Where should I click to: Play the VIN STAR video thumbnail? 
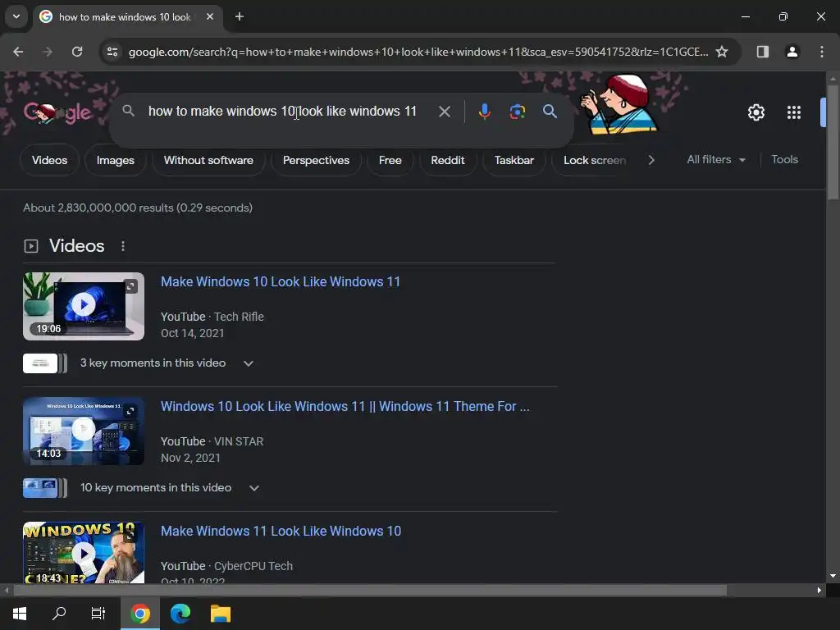tap(84, 431)
